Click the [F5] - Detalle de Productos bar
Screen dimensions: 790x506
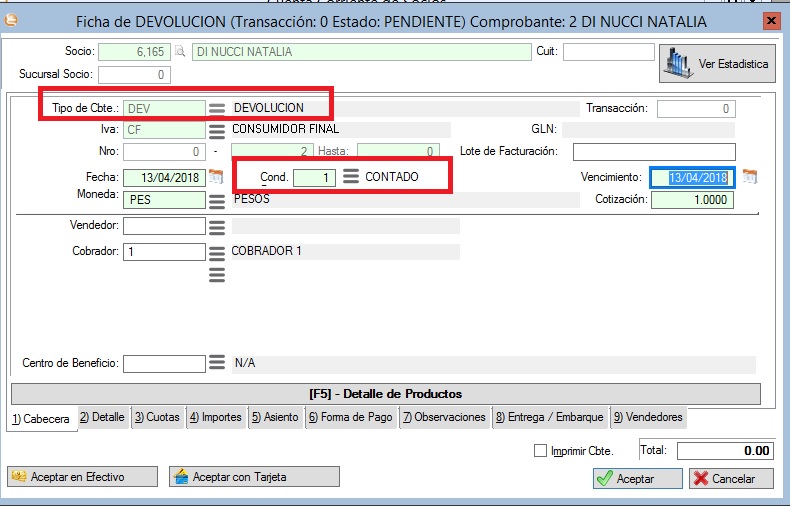click(x=385, y=394)
